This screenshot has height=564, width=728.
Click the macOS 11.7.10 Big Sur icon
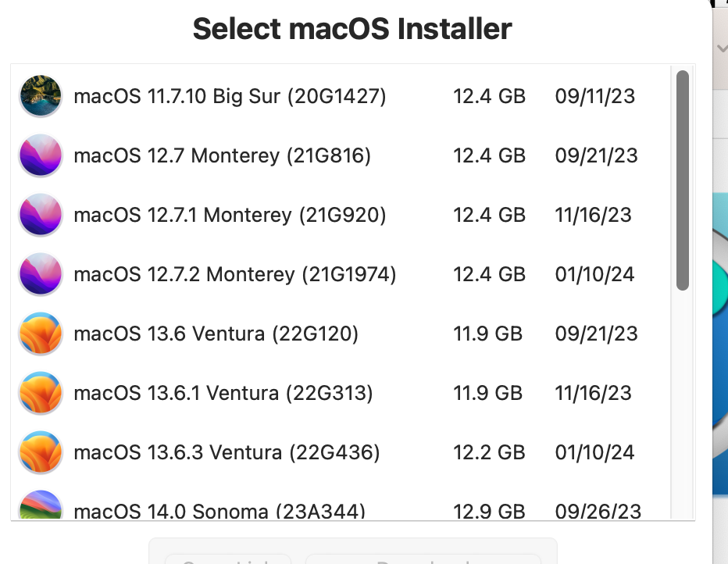tap(40, 96)
